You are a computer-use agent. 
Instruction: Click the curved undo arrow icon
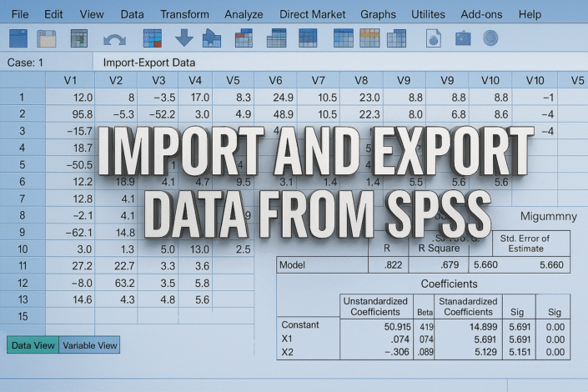click(114, 39)
